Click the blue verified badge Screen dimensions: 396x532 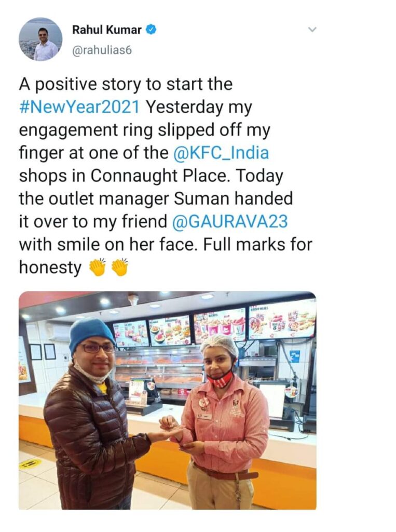tap(151, 30)
